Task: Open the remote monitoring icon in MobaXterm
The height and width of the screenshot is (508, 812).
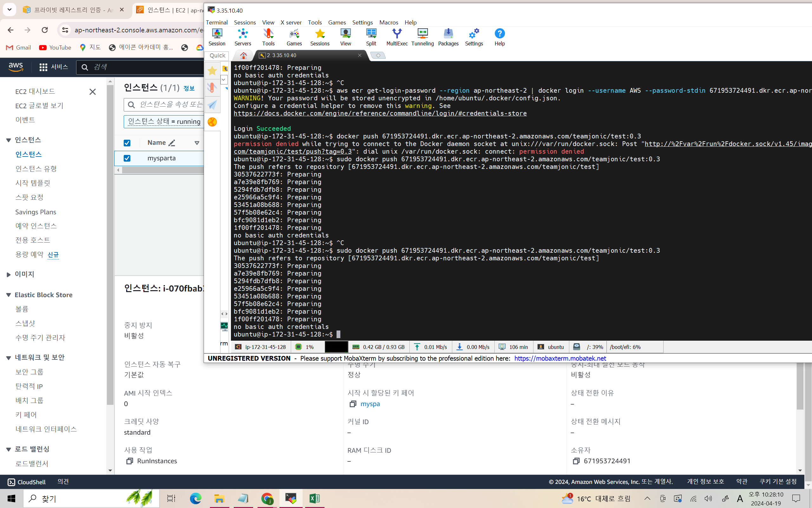Action: click(224, 326)
